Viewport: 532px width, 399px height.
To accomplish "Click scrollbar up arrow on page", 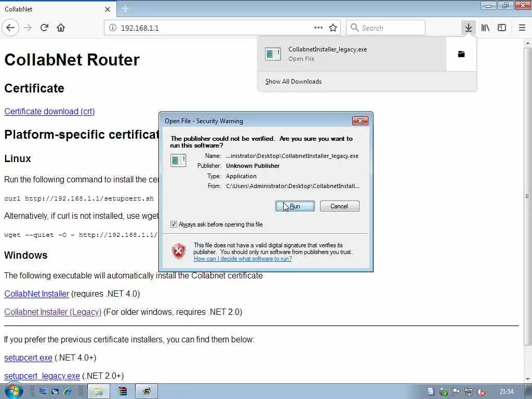I will click(x=527, y=43).
